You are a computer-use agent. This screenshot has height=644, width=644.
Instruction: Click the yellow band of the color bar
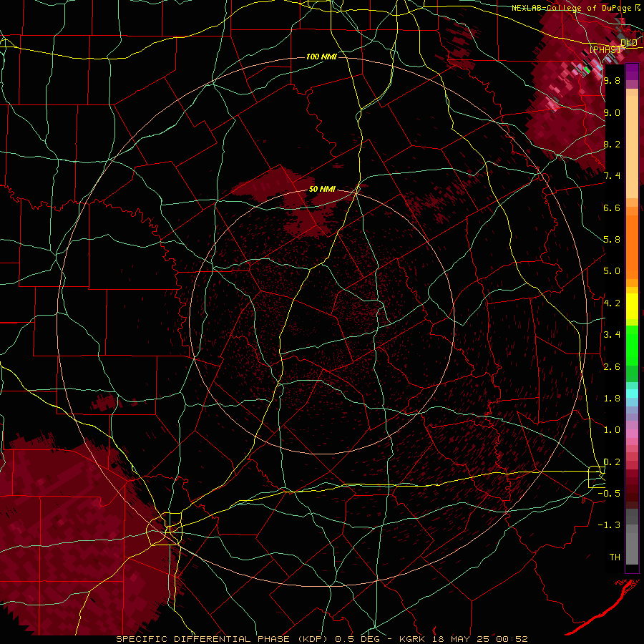tap(632, 306)
